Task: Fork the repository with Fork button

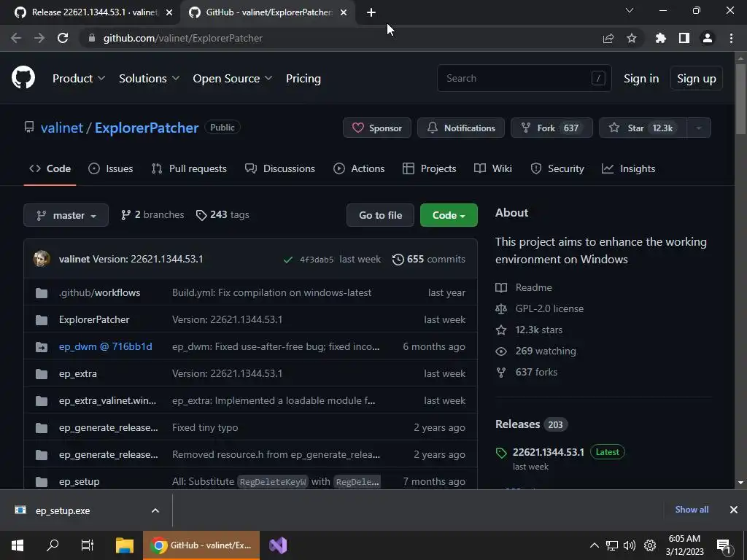Action: click(551, 128)
